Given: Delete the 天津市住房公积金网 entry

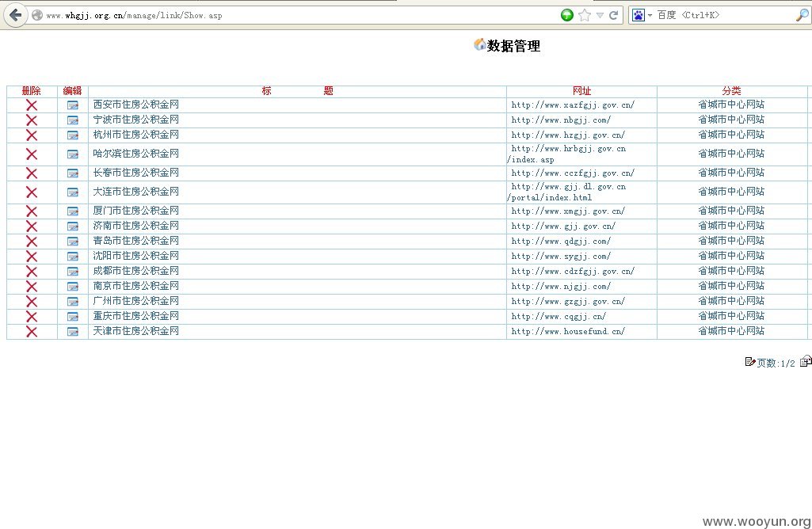Looking at the screenshot, I should 32,331.
